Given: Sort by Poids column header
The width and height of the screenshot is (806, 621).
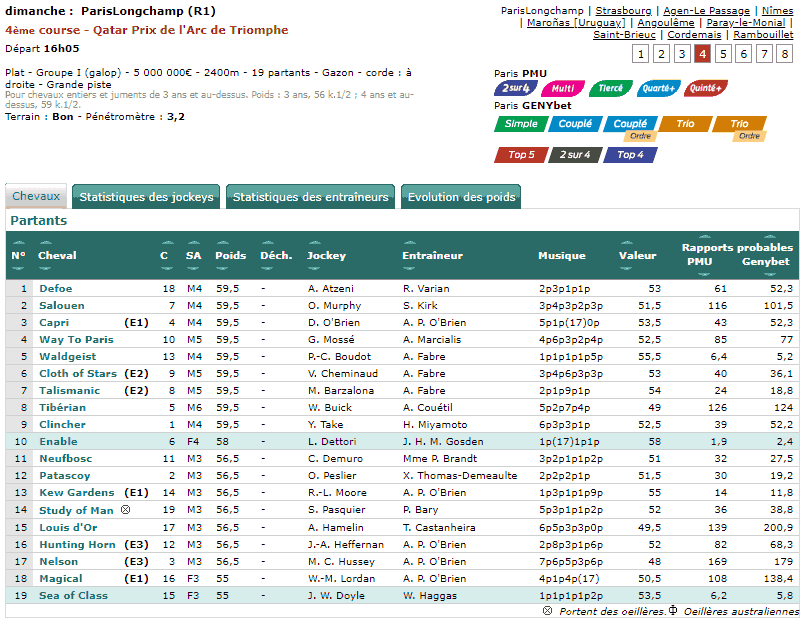Looking at the screenshot, I should click(x=230, y=256).
